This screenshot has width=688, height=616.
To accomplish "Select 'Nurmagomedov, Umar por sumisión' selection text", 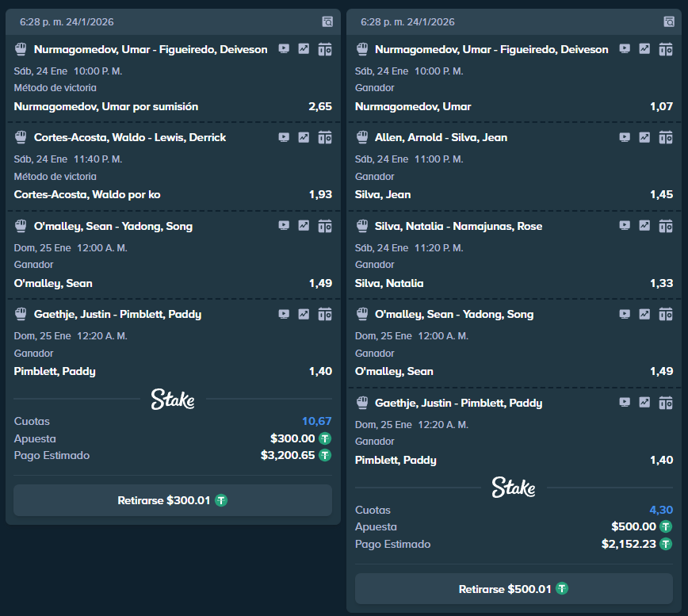I will click(106, 106).
